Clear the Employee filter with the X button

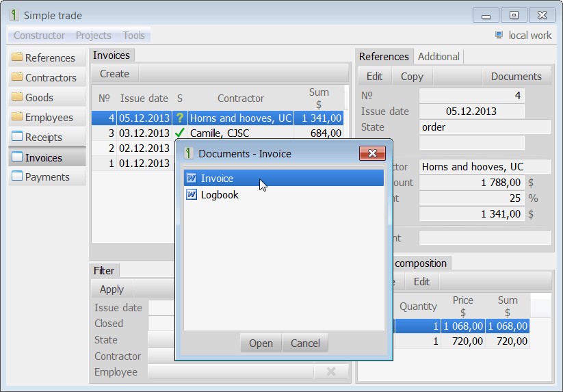tap(331, 371)
